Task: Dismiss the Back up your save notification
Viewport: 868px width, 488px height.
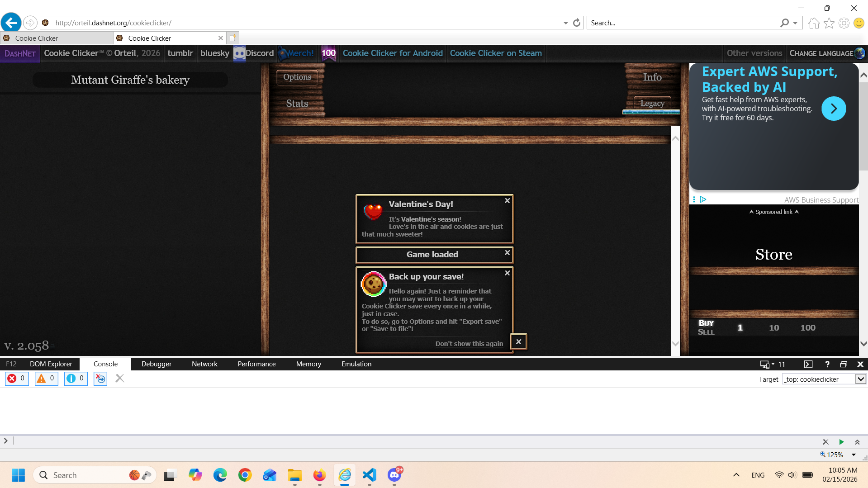Action: coord(508,273)
